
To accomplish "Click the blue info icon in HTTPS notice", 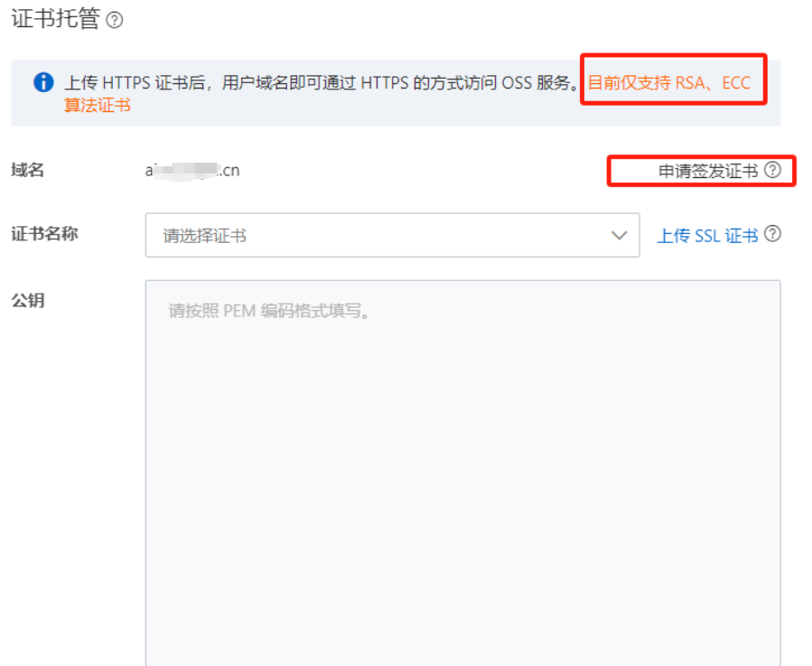I will point(43,82).
